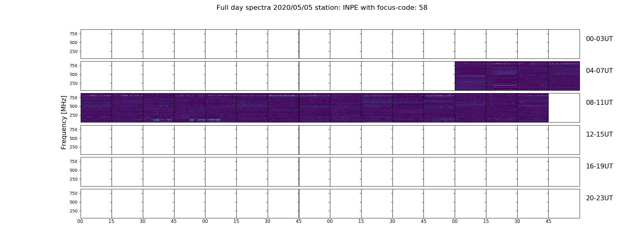Click the 250 tick label of bottom row

(73, 211)
